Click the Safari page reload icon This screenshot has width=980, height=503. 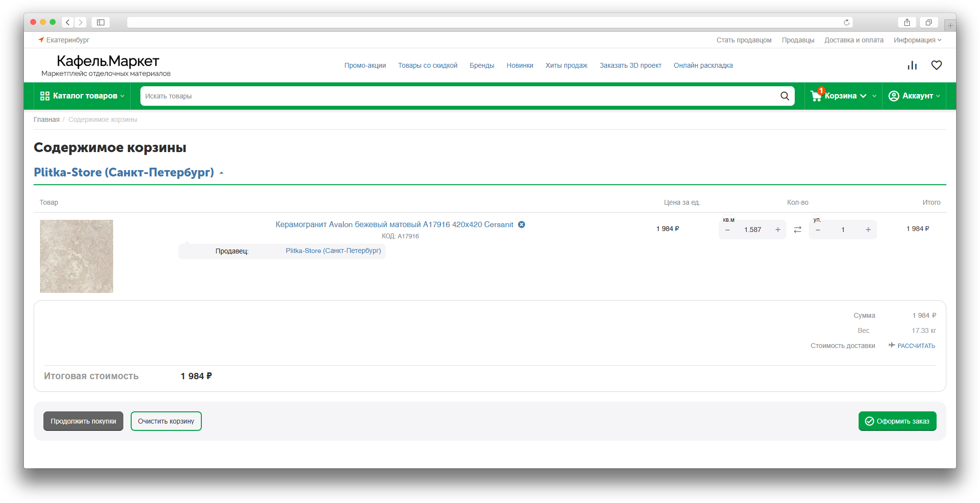[x=846, y=22]
